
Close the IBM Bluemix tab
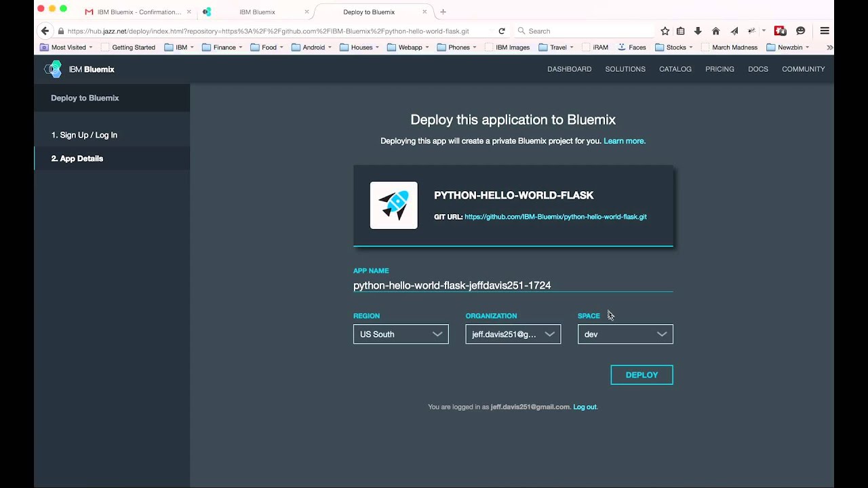(307, 12)
